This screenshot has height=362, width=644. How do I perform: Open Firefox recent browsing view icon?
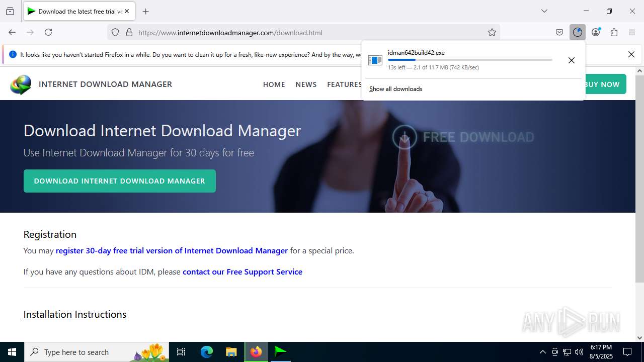[10, 11]
